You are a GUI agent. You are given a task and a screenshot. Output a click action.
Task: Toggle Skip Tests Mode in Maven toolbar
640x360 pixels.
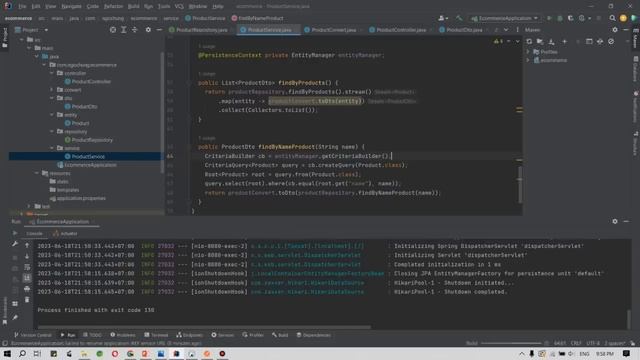[x=611, y=42]
